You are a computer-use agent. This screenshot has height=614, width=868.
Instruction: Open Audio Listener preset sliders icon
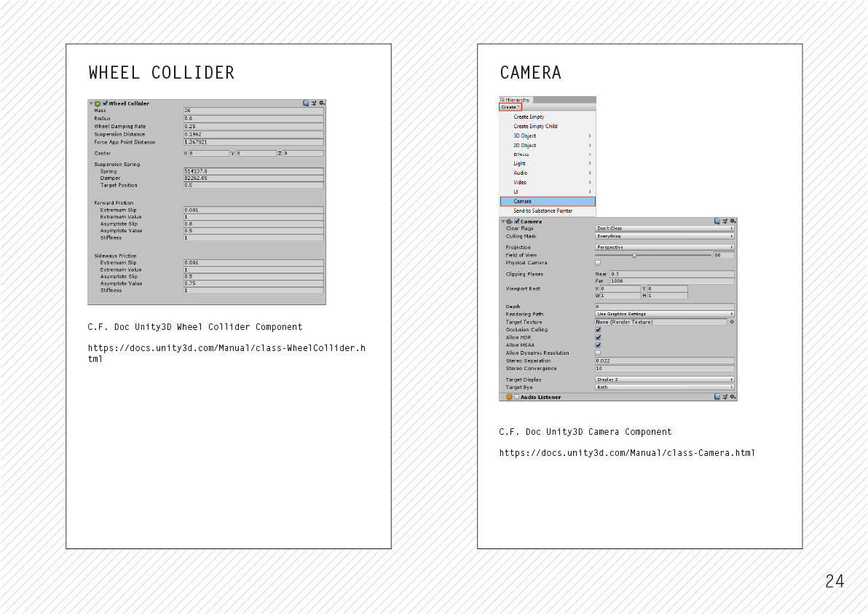coord(725,396)
